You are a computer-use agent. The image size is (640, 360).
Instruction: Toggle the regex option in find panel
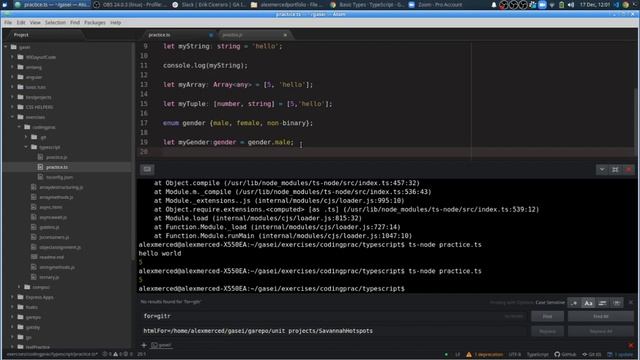(x=574, y=303)
